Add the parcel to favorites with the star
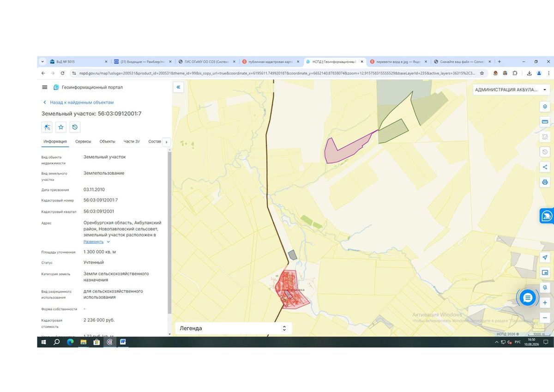Screen dimensions: 554x392 [61, 127]
